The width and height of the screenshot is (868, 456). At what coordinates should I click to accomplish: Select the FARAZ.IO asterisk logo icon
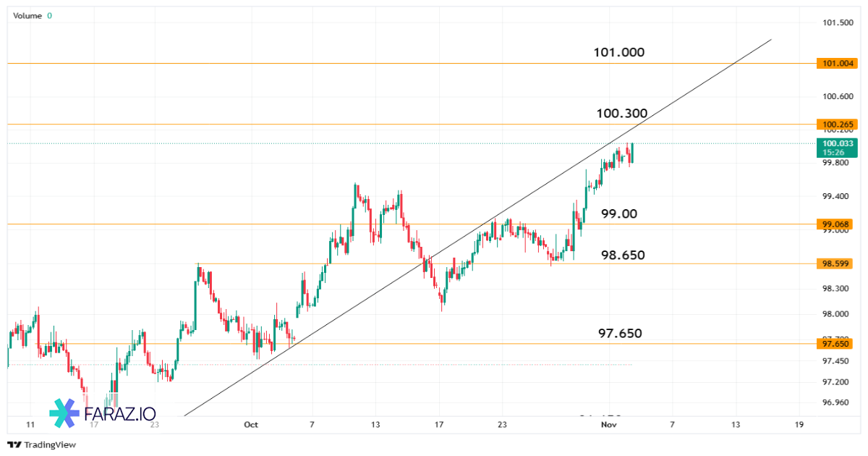(x=64, y=414)
